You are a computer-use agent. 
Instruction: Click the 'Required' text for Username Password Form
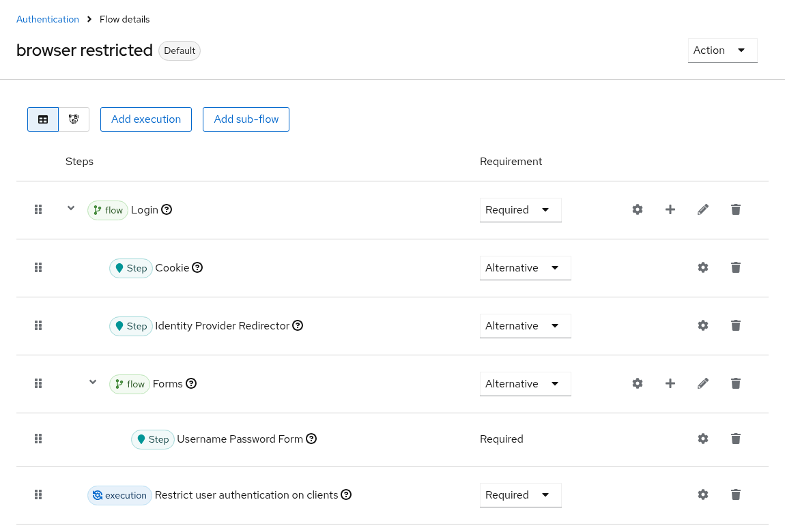click(502, 439)
